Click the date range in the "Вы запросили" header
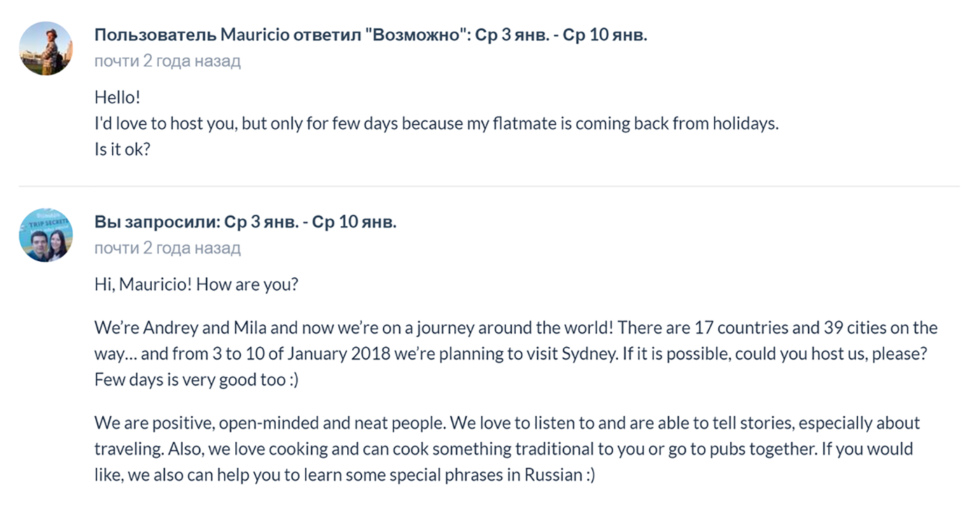Screen dimensions: 980x511 point(311,223)
